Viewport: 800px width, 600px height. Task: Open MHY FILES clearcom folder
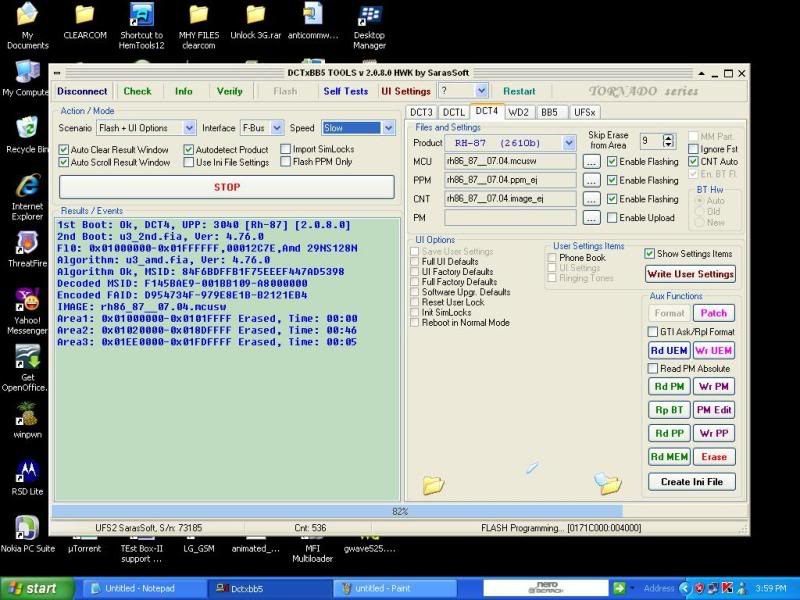click(x=198, y=26)
